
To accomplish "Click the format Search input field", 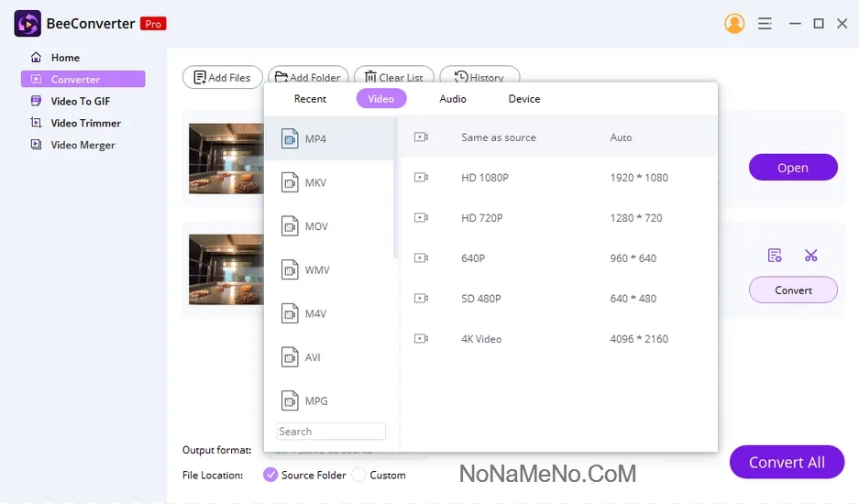I will tap(331, 432).
